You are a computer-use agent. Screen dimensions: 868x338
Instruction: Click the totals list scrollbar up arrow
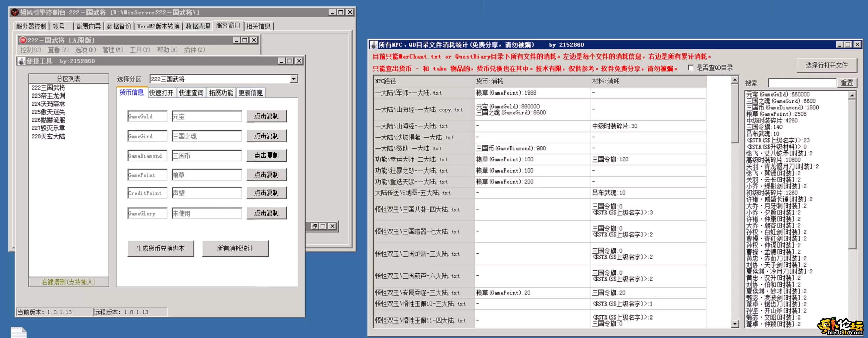click(852, 95)
